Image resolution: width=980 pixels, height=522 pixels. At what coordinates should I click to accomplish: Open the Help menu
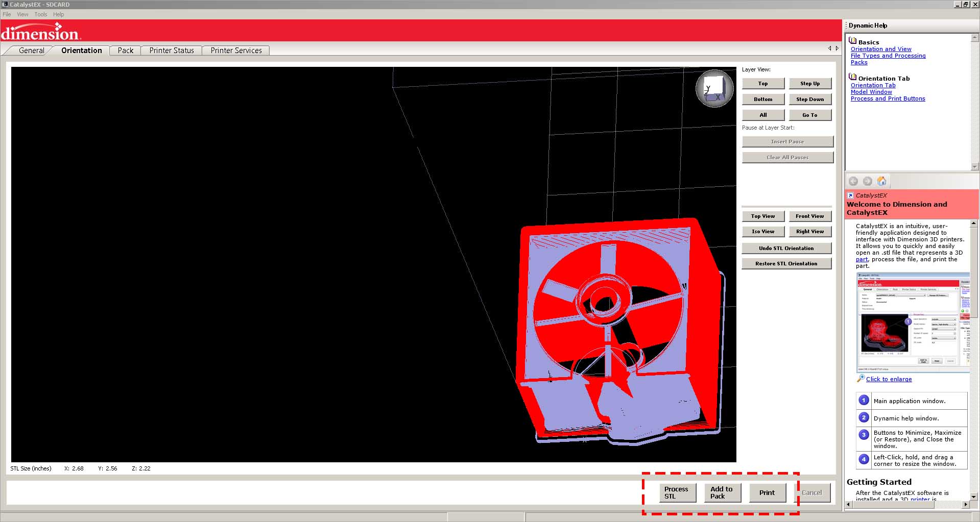pos(59,14)
